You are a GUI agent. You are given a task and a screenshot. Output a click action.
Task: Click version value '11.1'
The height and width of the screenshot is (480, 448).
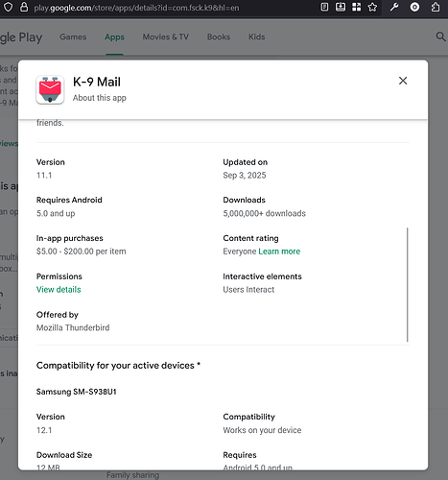(44, 176)
